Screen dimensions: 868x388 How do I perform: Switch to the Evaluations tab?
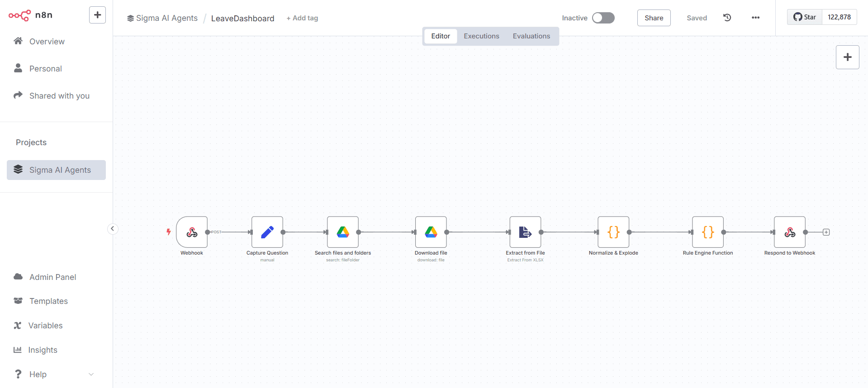pyautogui.click(x=531, y=36)
